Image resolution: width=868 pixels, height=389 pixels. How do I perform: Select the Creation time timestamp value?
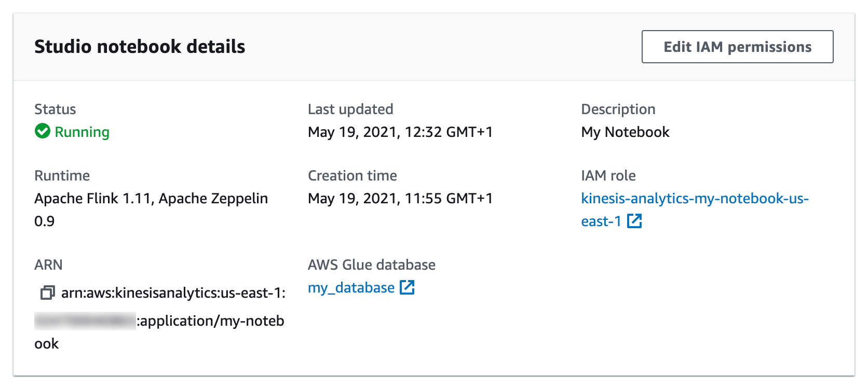click(x=400, y=199)
